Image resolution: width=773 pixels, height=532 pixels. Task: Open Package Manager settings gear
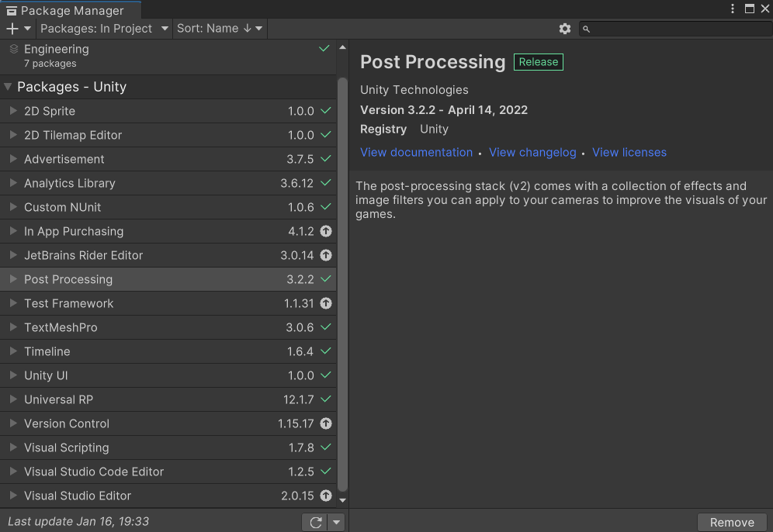(565, 29)
